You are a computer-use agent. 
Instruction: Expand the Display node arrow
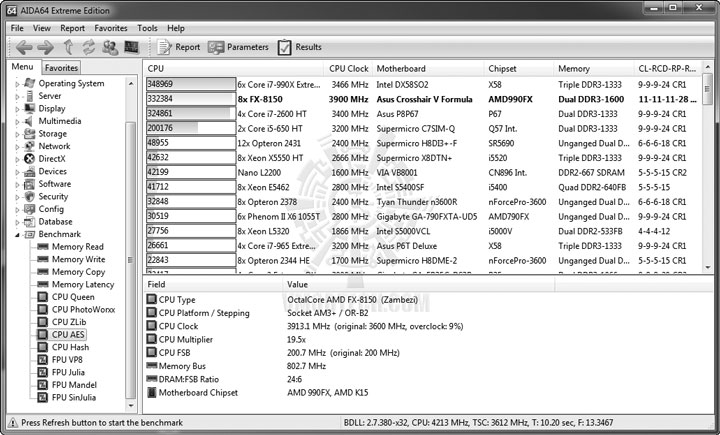click(17, 109)
